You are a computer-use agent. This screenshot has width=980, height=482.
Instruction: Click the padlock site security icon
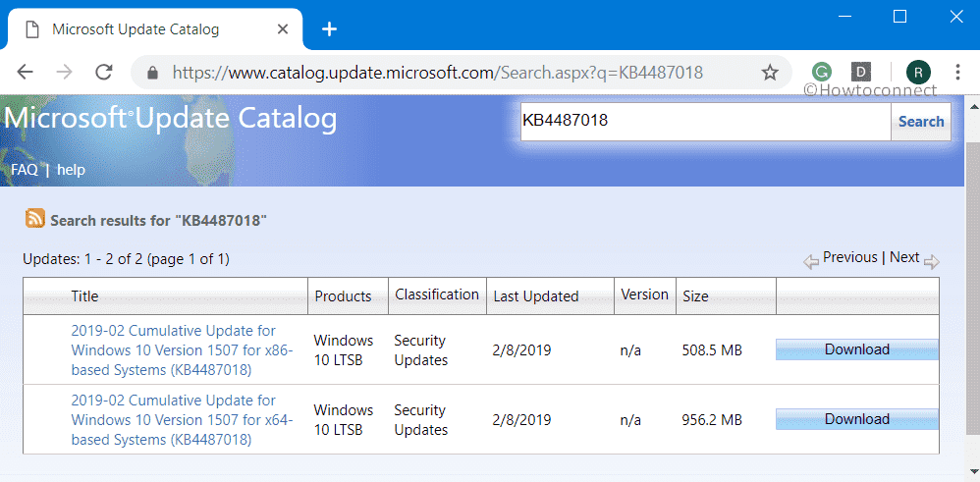click(152, 74)
